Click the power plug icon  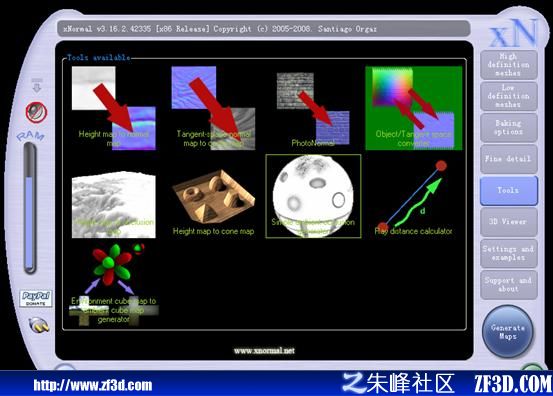(x=39, y=325)
